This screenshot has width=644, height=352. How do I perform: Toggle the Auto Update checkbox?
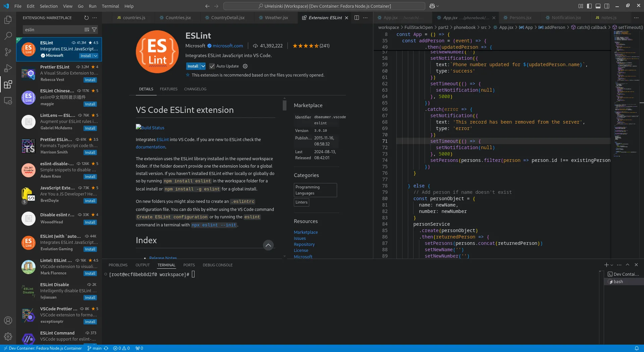[212, 66]
